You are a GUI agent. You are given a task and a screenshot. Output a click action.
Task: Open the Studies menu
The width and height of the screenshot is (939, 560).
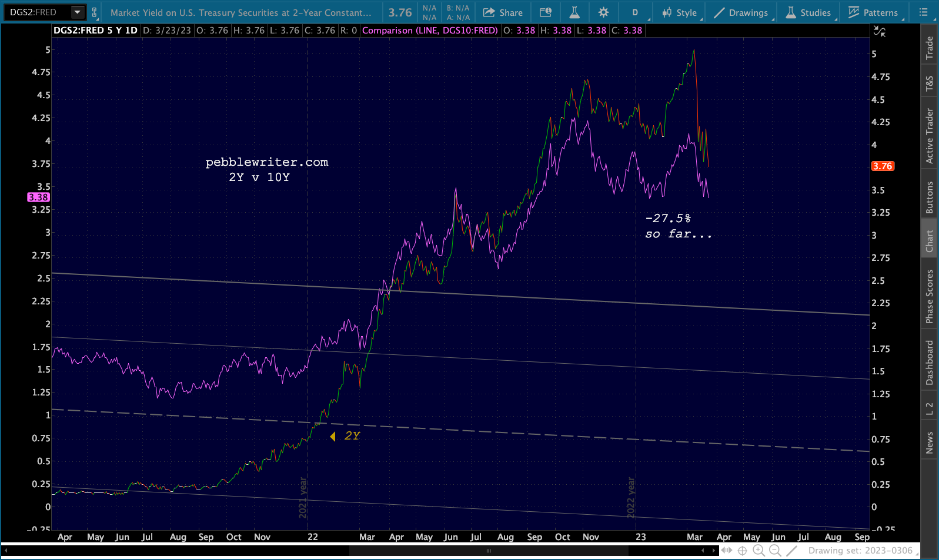pyautogui.click(x=808, y=12)
